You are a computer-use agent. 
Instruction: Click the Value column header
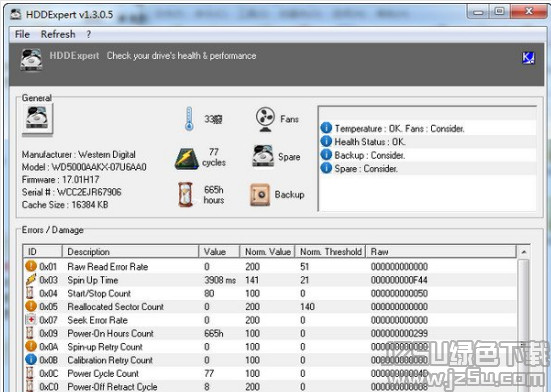pyautogui.click(x=219, y=251)
